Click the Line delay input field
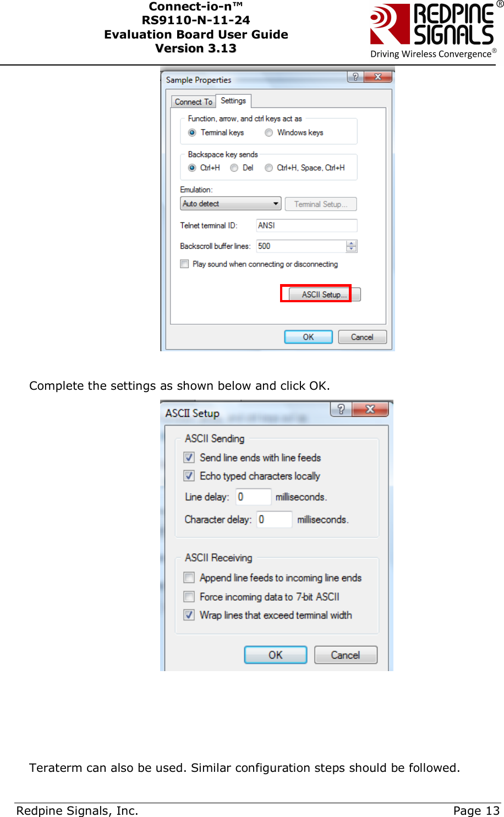Viewport: 504px width, 817px height. point(253,497)
